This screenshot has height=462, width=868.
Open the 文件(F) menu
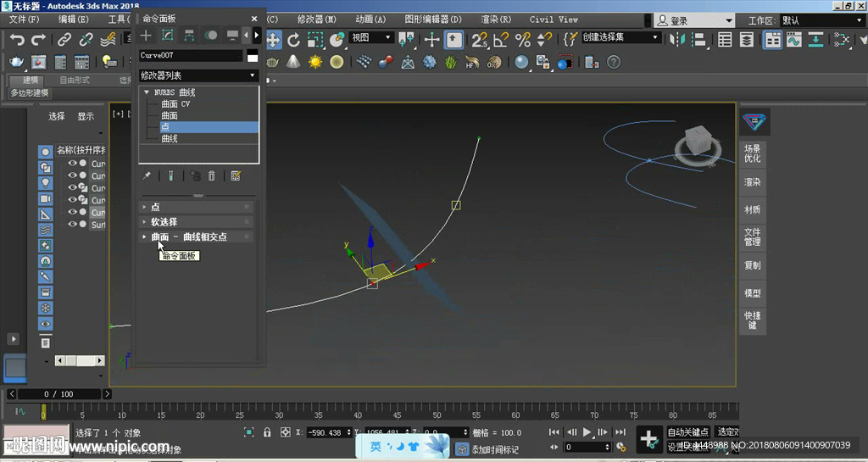click(x=24, y=19)
